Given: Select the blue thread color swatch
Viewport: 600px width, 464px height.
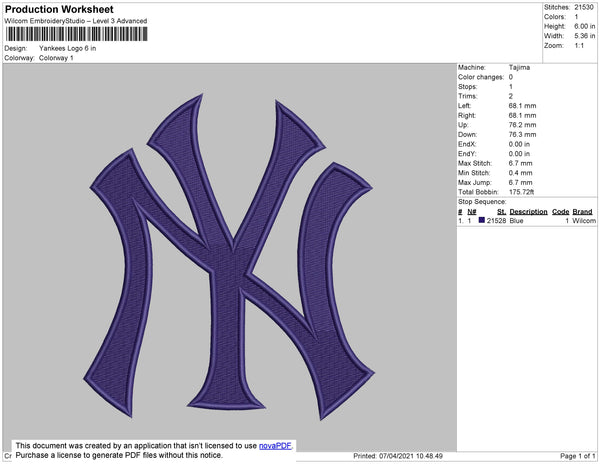Looking at the screenshot, I should pyautogui.click(x=481, y=220).
